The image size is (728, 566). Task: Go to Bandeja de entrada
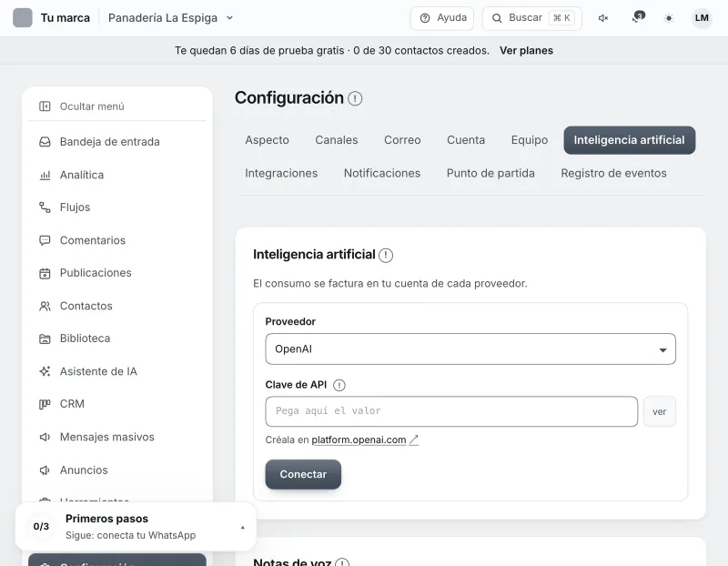coord(117,142)
